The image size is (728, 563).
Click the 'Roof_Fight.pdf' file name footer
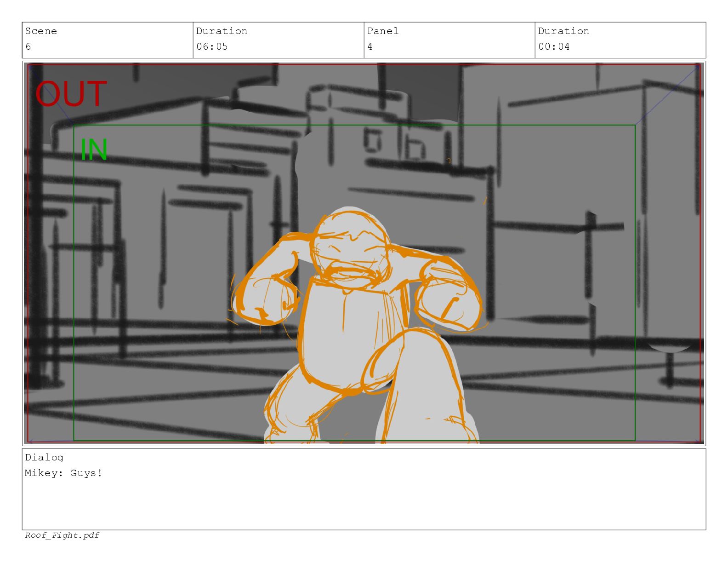point(62,535)
